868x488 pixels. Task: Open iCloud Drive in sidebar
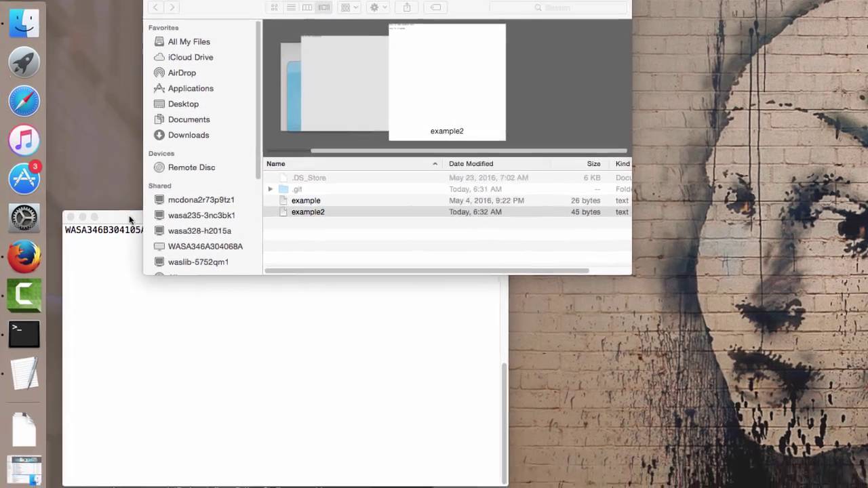[190, 57]
